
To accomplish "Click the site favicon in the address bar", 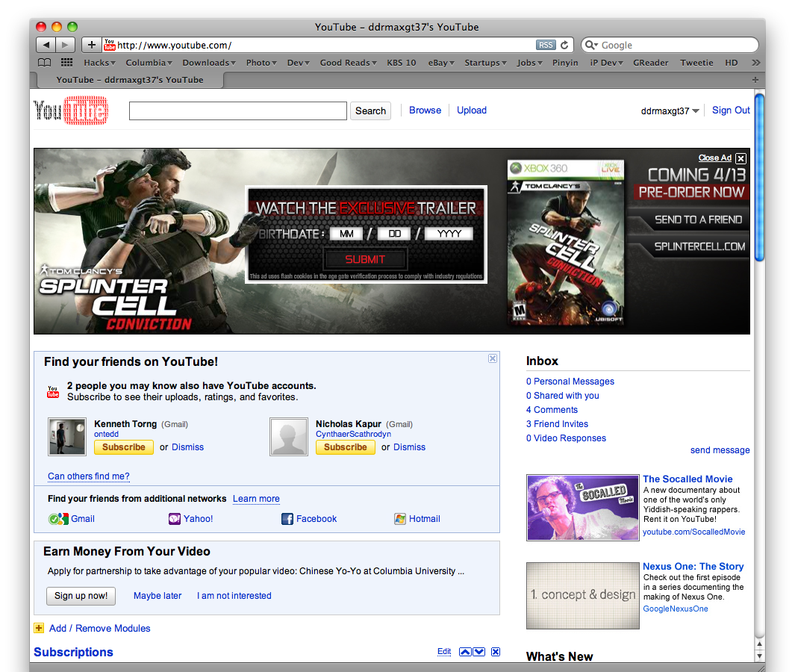I will coord(110,45).
